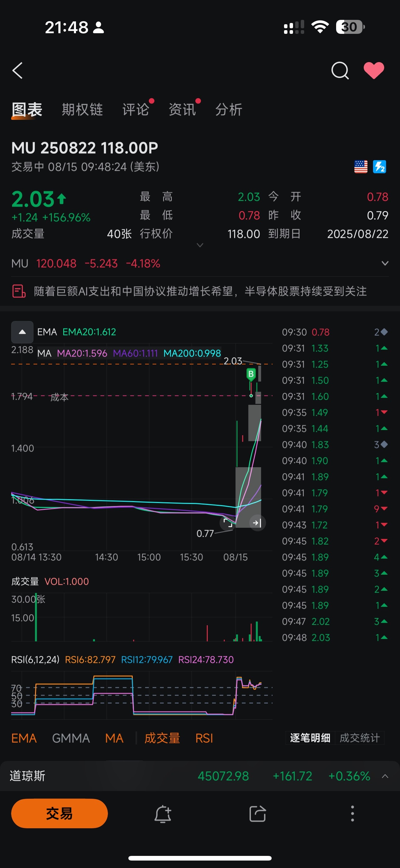Switch to the 图表 tab
400x868 pixels.
point(27,110)
